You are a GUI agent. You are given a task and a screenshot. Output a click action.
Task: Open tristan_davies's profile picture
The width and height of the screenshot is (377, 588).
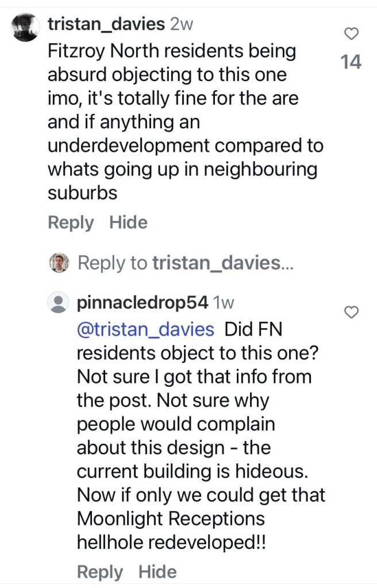[x=26, y=28]
